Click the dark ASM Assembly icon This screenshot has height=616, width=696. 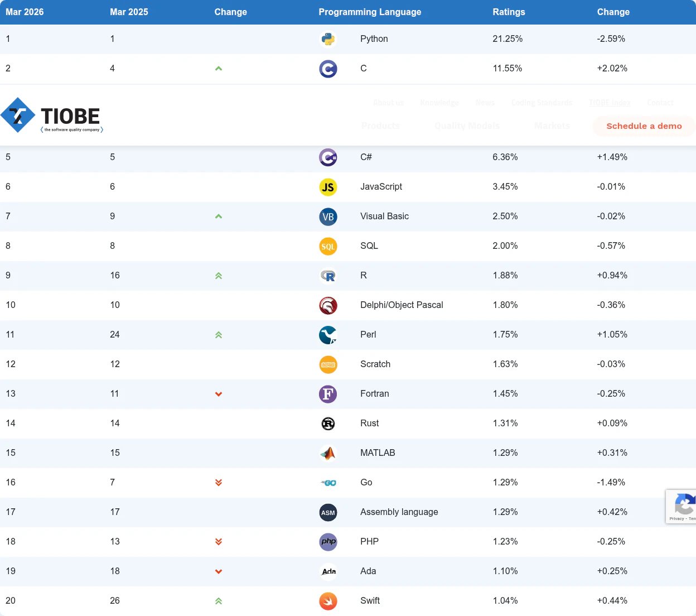coord(328,512)
